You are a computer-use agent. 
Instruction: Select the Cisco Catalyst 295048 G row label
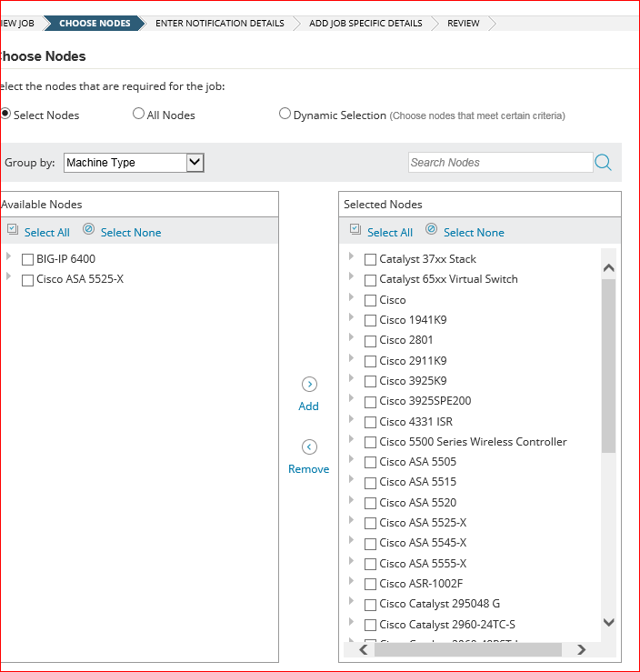point(439,604)
